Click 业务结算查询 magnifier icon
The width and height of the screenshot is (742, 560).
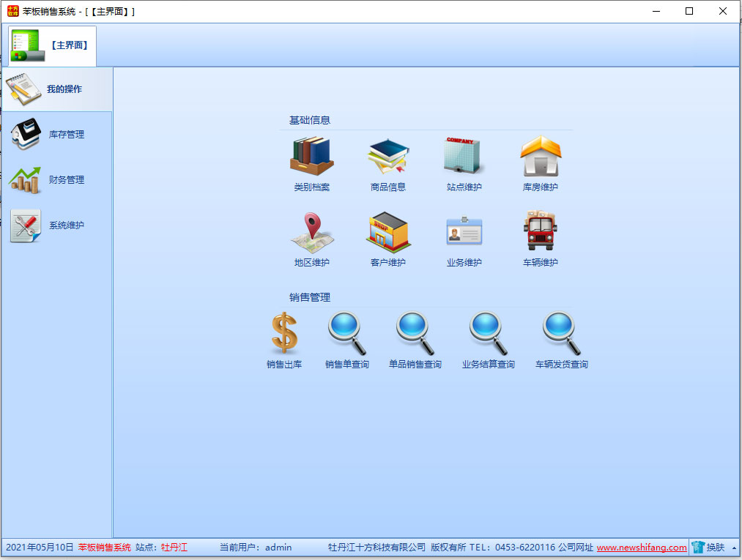click(x=489, y=334)
